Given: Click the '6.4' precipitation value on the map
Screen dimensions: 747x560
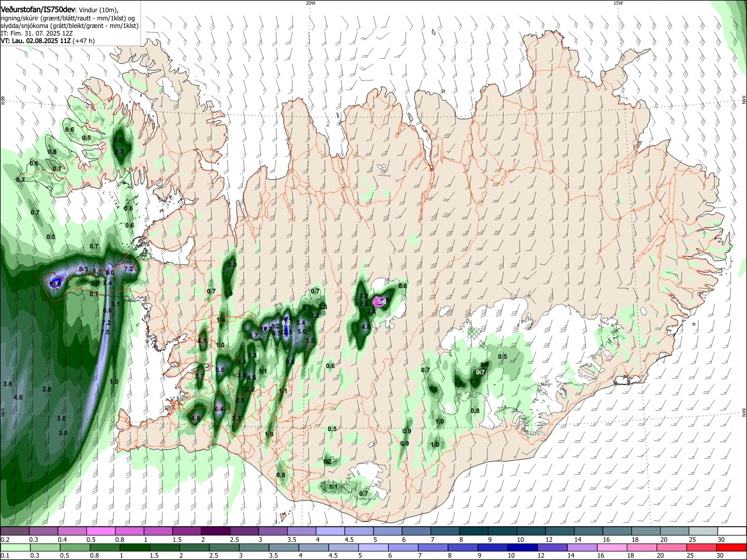Looking at the screenshot, I should pos(219,409).
